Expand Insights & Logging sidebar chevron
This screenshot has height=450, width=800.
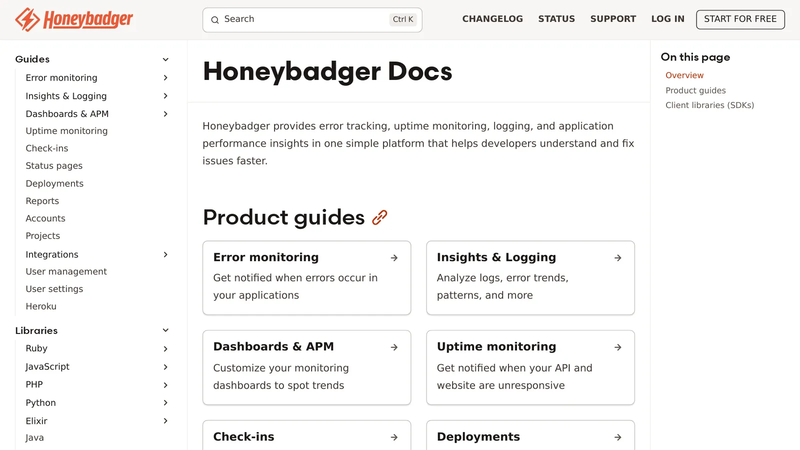[x=165, y=96]
